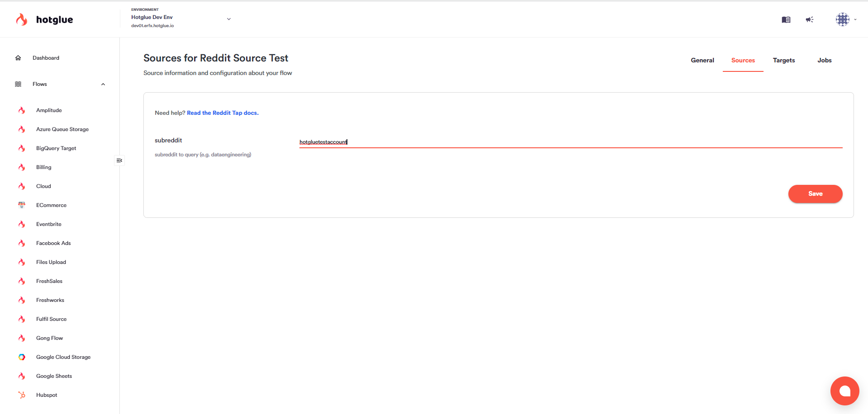
Task: Open the BigQuery Target flow
Action: point(56,148)
